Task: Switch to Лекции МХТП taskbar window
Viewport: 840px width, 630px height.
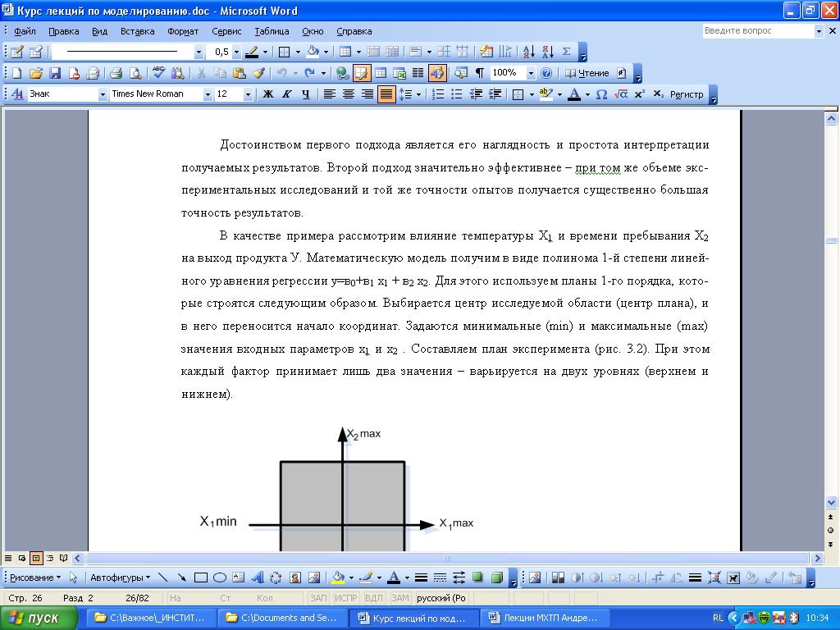Action: pos(544,618)
